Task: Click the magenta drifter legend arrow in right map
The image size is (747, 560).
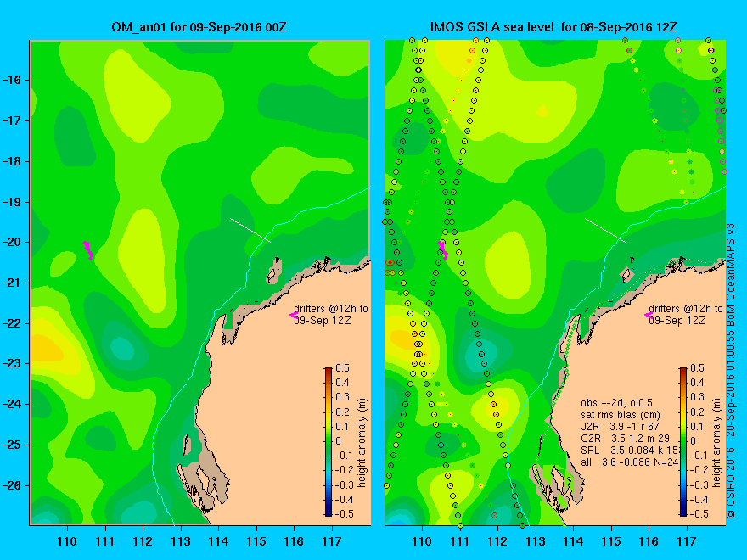Action: pos(649,315)
